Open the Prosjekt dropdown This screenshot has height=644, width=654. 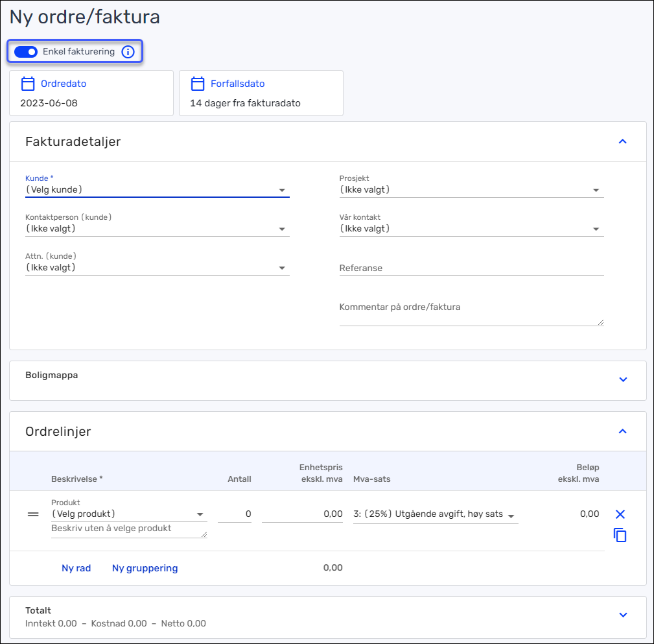click(x=471, y=190)
